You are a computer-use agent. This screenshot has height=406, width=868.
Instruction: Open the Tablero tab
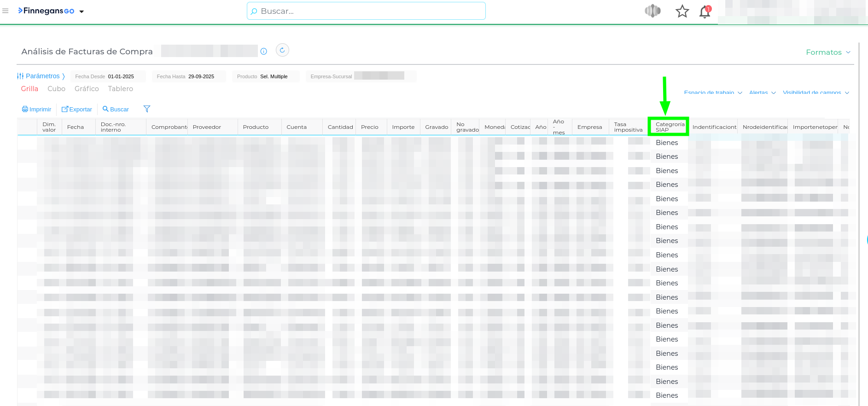click(x=120, y=89)
